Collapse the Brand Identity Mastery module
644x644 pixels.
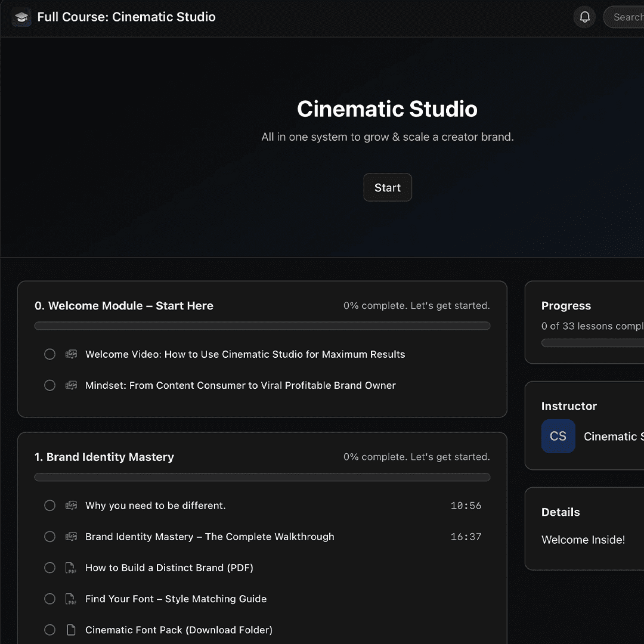pyautogui.click(x=104, y=457)
